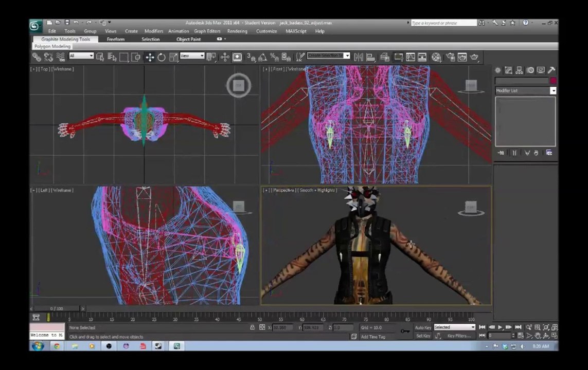Click the time slider showing 0 / 100
588x370 pixels.
(x=57, y=308)
